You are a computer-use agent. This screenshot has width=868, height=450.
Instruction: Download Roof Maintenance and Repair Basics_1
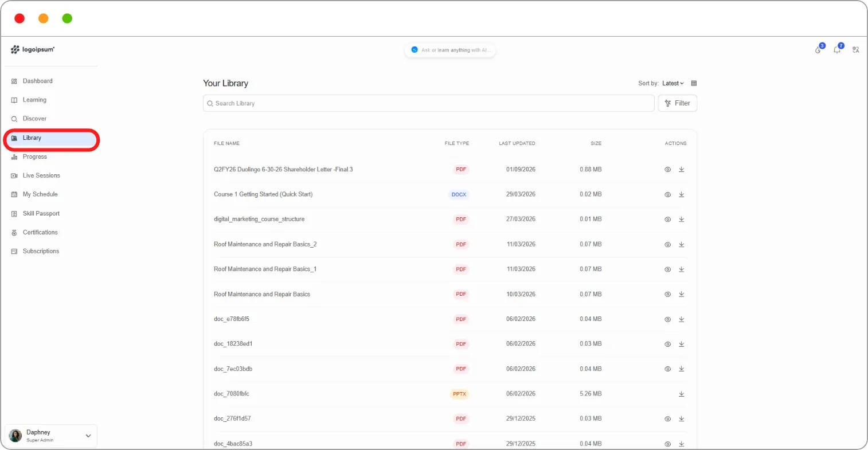pyautogui.click(x=682, y=269)
